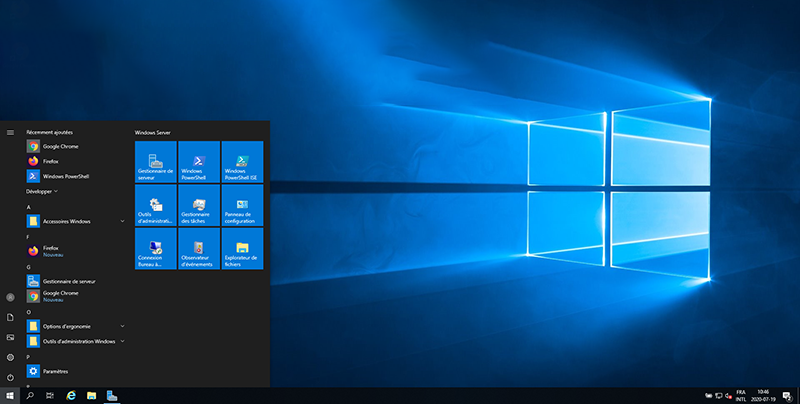
Task: Open the Panneau de configuration tile
Action: (242, 205)
